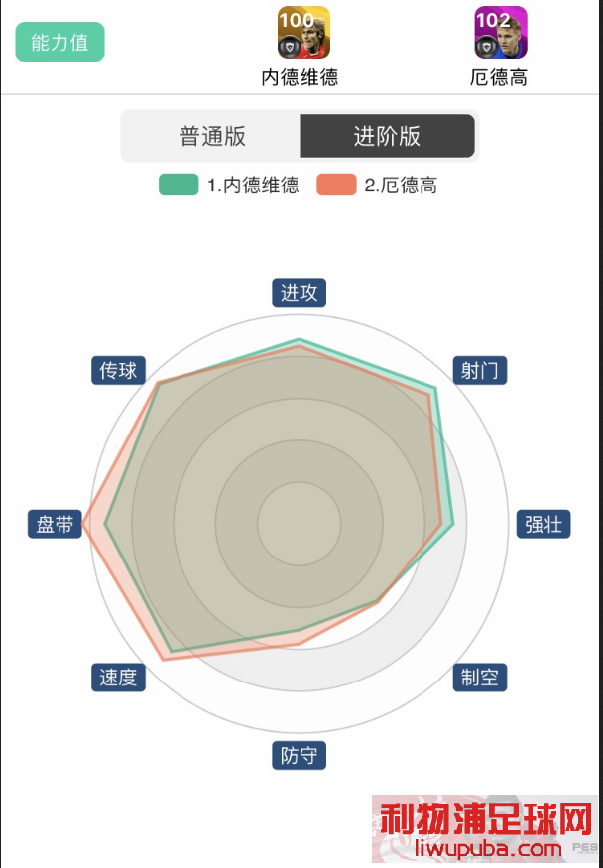Click the 内德维德 name under the card

[300, 77]
